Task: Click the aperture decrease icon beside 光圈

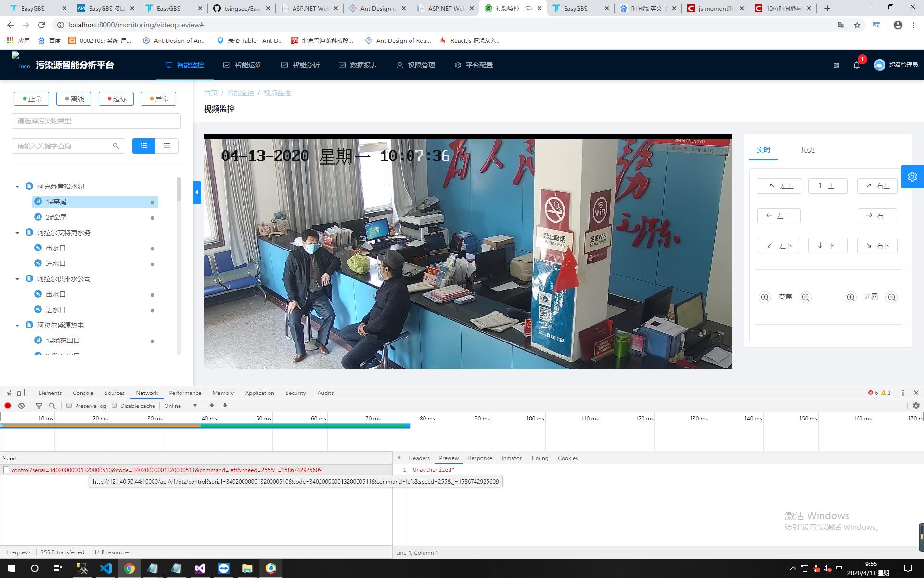Action: pos(892,297)
